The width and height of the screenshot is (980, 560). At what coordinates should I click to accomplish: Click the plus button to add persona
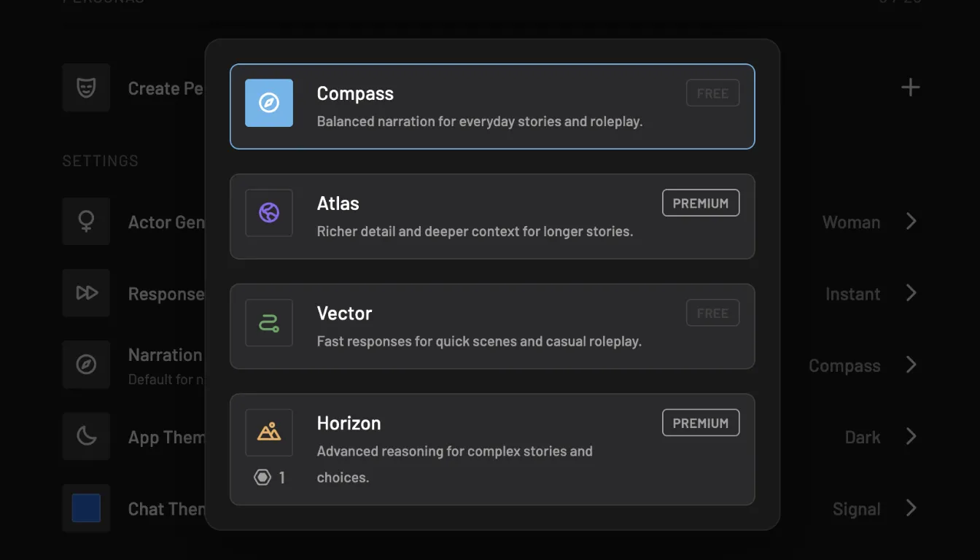910,87
